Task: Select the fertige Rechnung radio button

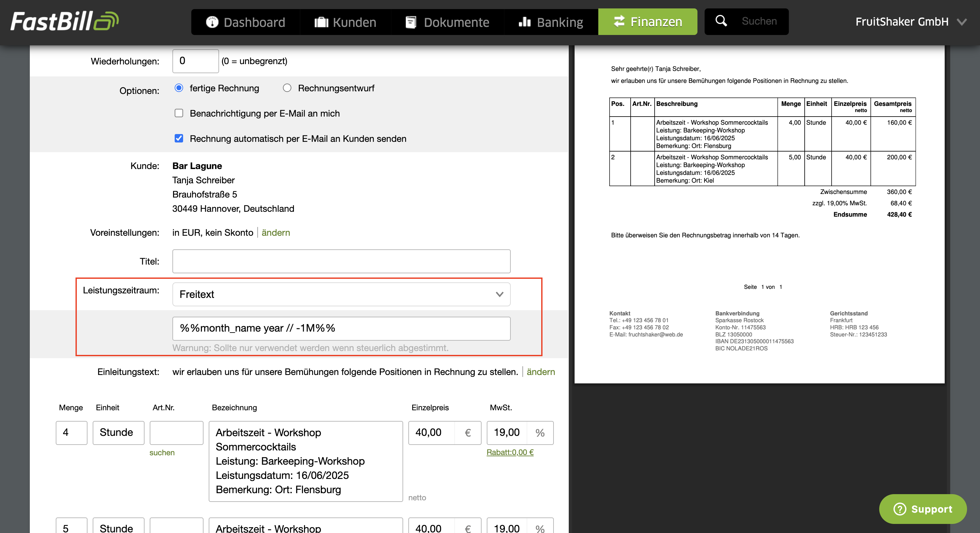Action: click(x=179, y=88)
